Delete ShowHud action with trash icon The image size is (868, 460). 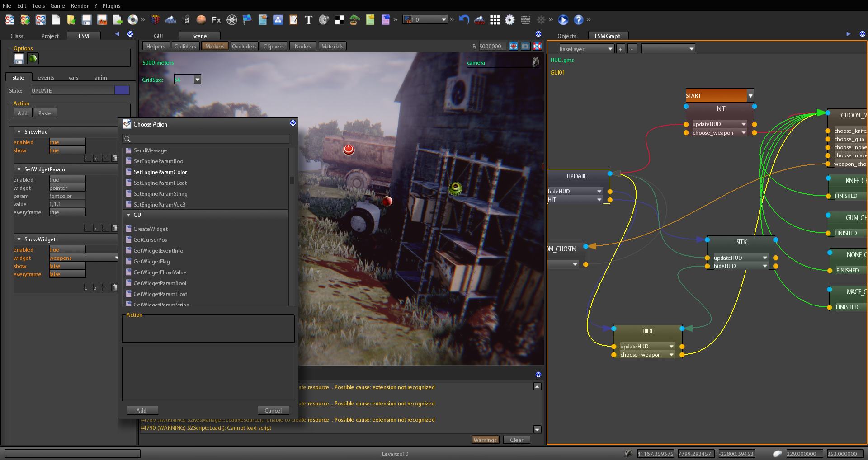pyautogui.click(x=114, y=159)
